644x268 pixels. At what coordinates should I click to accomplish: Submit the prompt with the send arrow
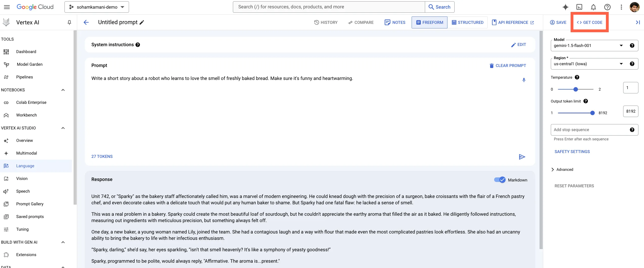[522, 157]
